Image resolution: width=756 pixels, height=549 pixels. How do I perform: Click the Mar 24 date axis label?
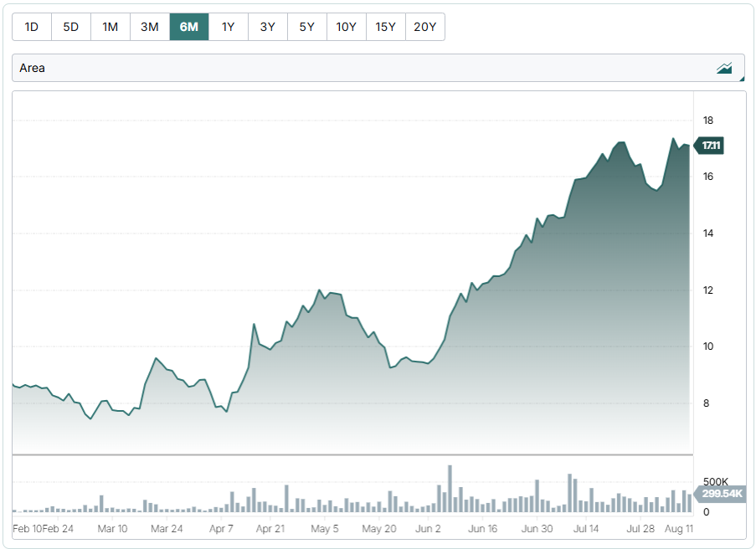tap(167, 529)
